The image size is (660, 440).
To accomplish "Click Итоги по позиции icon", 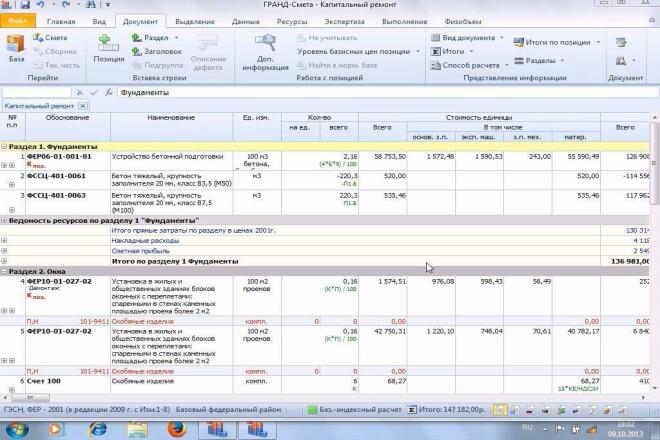I will (519, 42).
